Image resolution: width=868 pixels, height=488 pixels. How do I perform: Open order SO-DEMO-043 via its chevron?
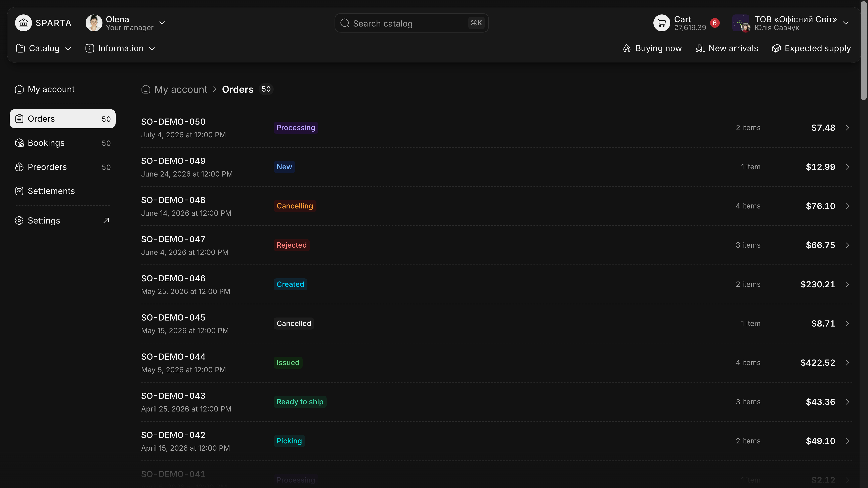point(847,402)
